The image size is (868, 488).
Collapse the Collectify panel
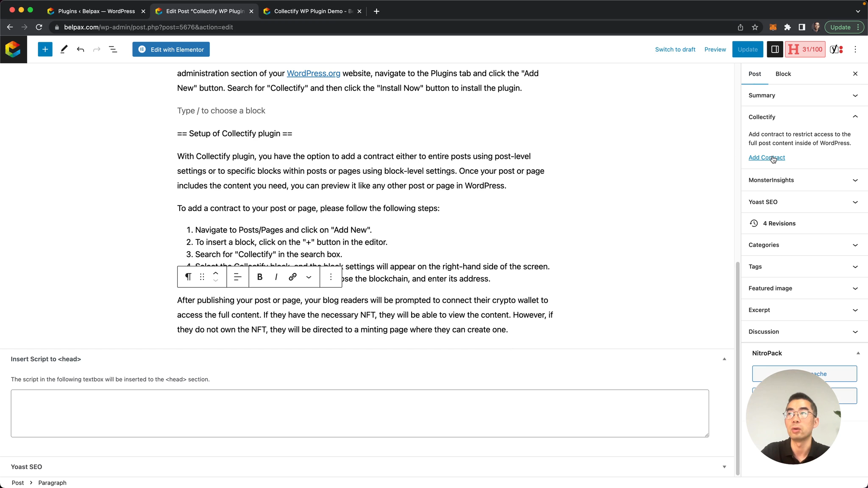(804, 117)
